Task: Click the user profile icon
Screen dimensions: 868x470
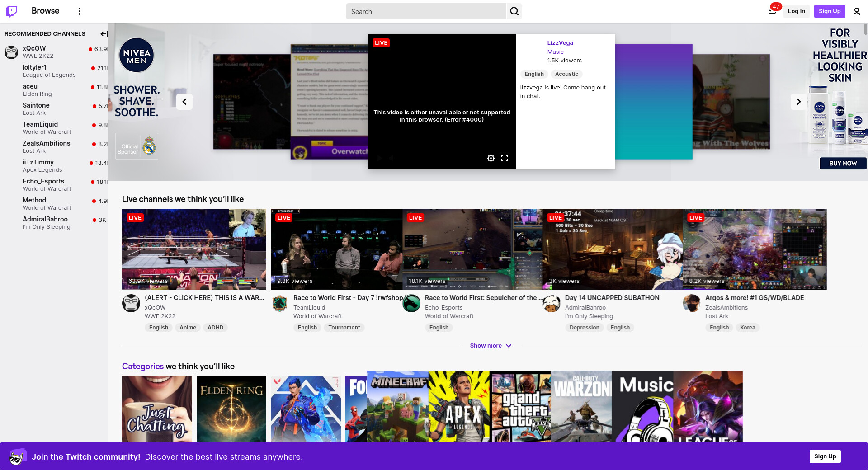Action: click(x=856, y=11)
